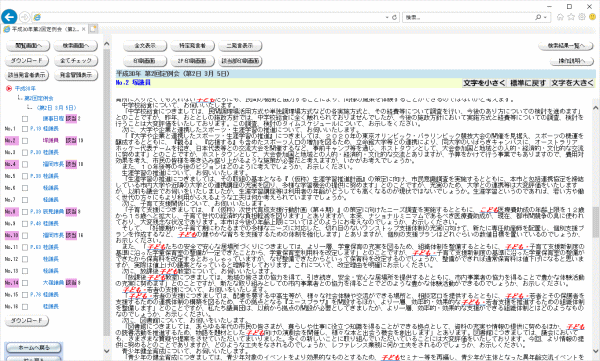
Task: Click the search magnifier icon
Action: 538,17
